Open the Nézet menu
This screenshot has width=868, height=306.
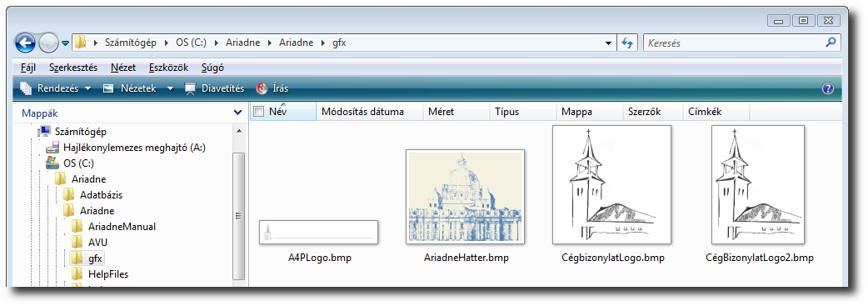[123, 68]
